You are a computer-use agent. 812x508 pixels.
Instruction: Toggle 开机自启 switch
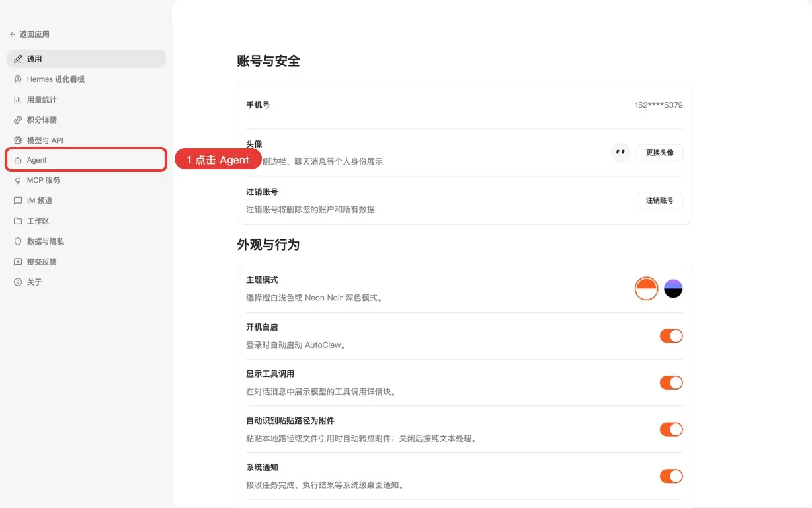[x=671, y=336]
